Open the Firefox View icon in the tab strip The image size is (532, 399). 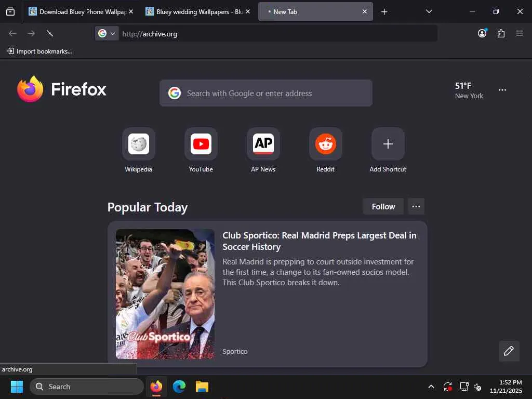[x=10, y=12]
